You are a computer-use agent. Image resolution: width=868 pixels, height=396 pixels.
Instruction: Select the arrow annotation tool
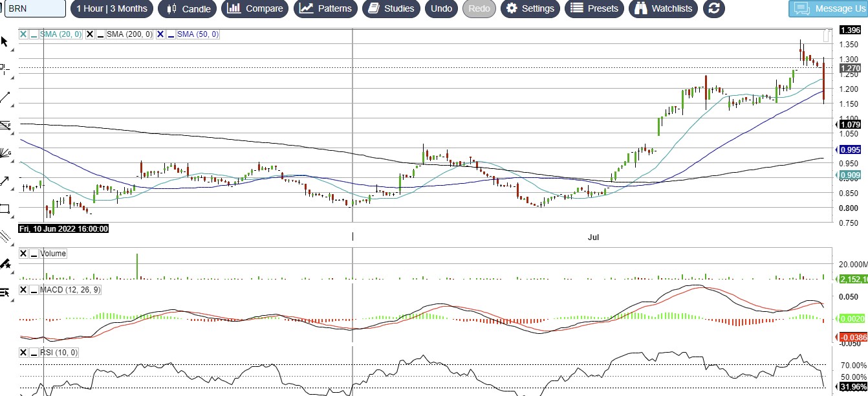[x=5, y=181]
